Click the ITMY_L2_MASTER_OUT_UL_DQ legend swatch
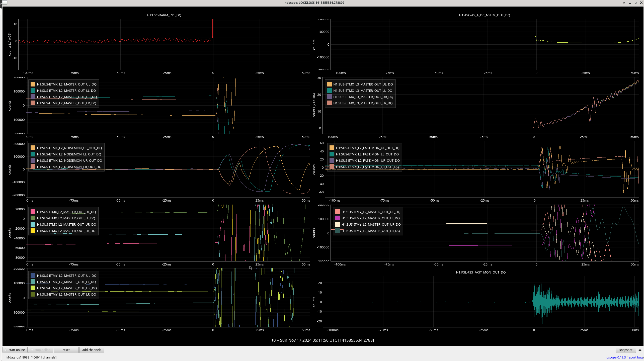The width and height of the screenshot is (644, 361). point(338,212)
